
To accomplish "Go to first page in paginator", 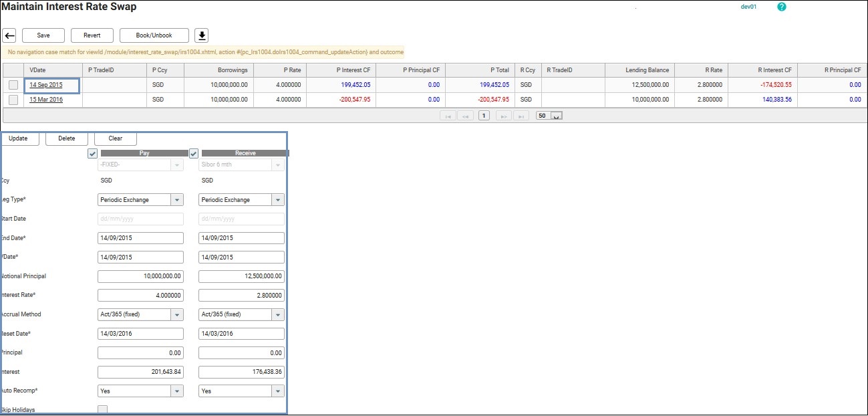I will click(x=447, y=116).
